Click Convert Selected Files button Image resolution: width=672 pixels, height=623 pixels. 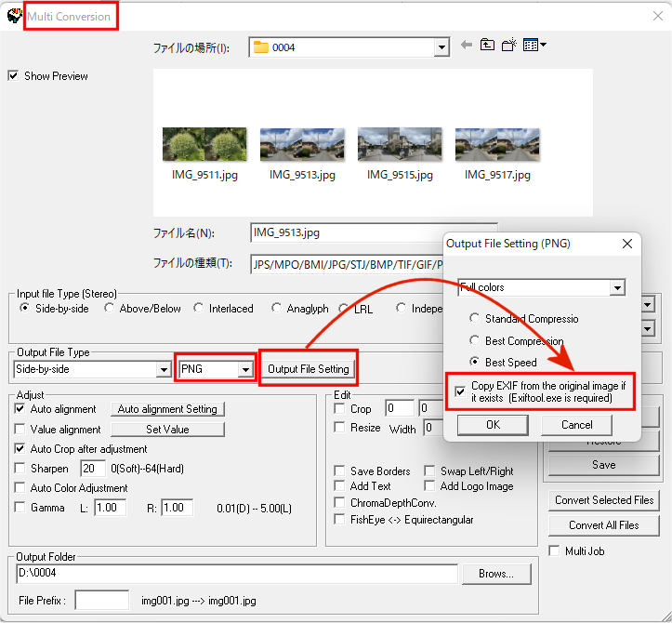pyautogui.click(x=603, y=500)
